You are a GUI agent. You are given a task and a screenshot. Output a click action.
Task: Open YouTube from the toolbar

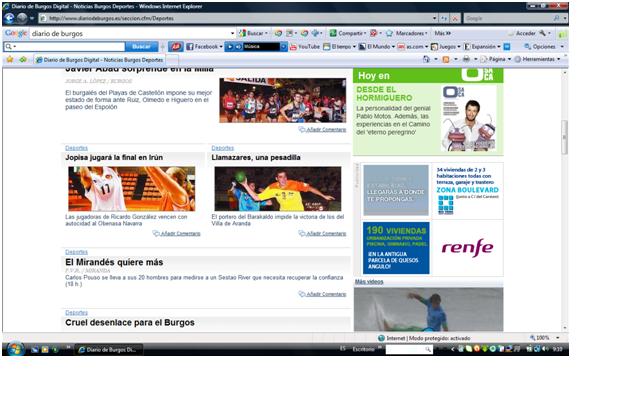click(x=304, y=47)
